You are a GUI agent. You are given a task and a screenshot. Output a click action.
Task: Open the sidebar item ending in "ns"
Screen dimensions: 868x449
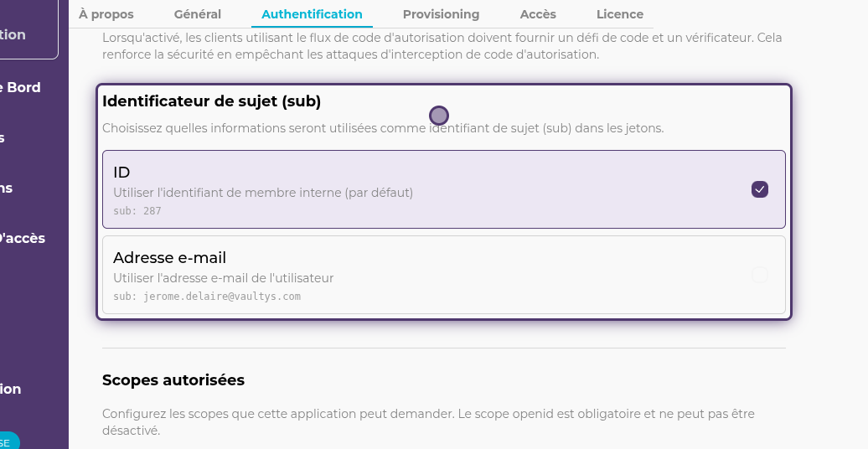click(x=7, y=188)
